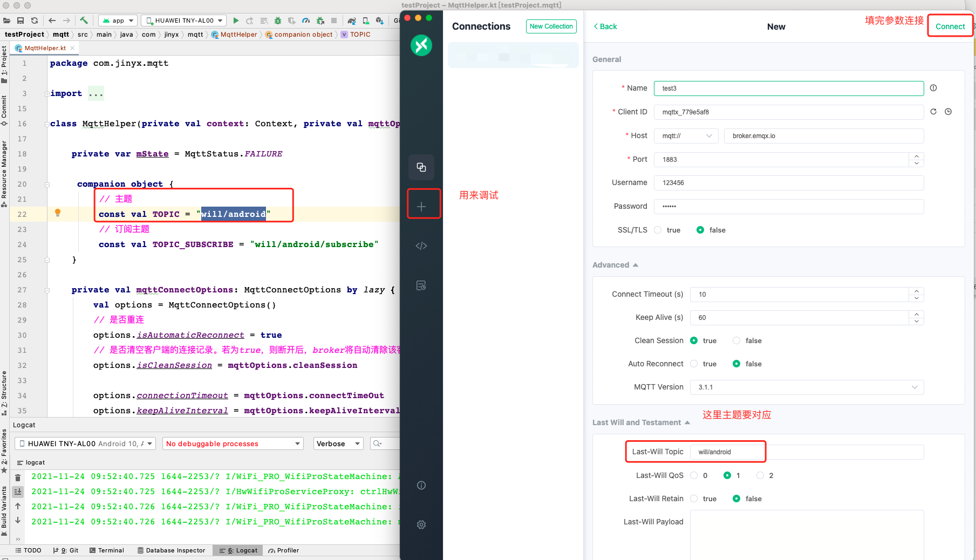
Task: Open the 9: Git tool window tab
Action: coord(66,550)
